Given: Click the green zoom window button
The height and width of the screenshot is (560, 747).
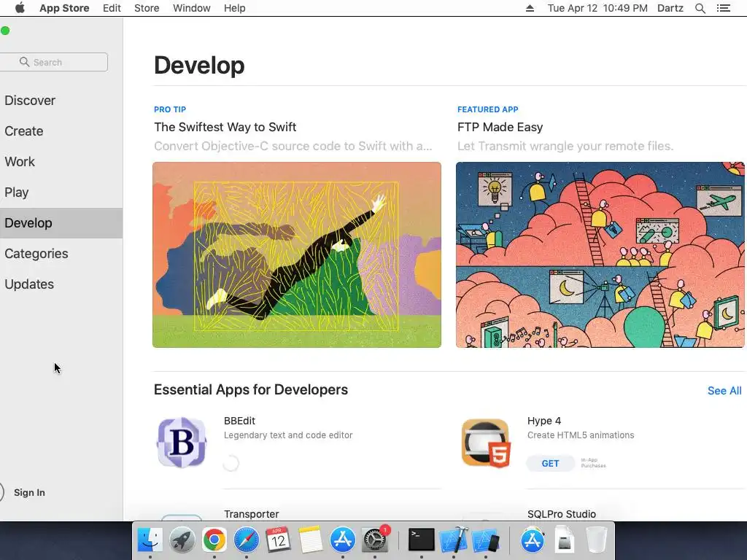Looking at the screenshot, I should tap(5, 31).
